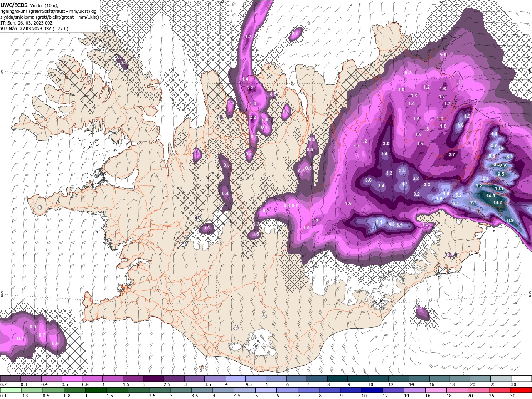Image resolution: width=532 pixels, height=399 pixels.
Task: Click the 0.4 value in the western snow band
Action: 225,193
